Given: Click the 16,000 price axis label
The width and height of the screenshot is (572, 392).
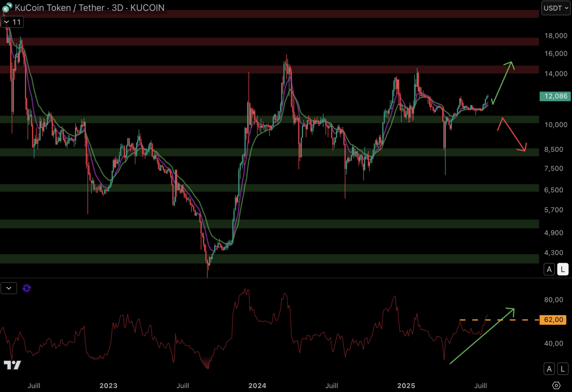Looking at the screenshot, I should tap(556, 54).
